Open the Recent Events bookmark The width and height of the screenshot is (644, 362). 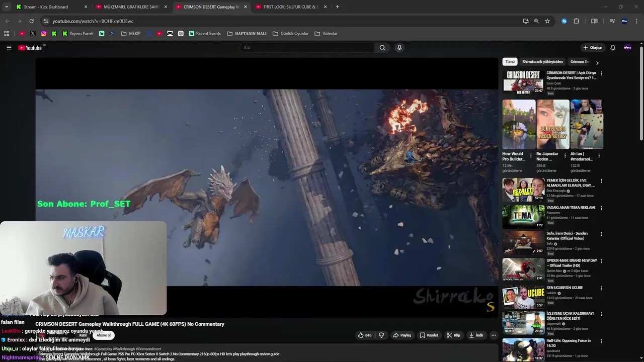pyautogui.click(x=205, y=34)
